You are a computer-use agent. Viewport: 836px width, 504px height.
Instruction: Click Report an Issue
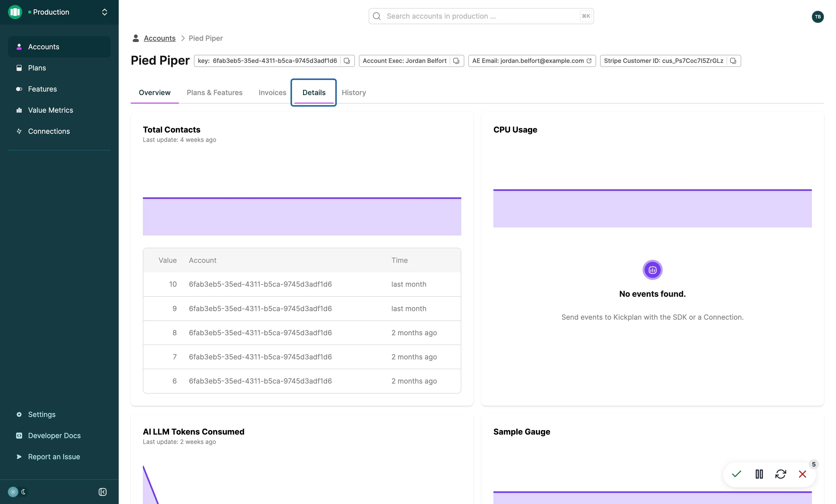tap(59, 456)
